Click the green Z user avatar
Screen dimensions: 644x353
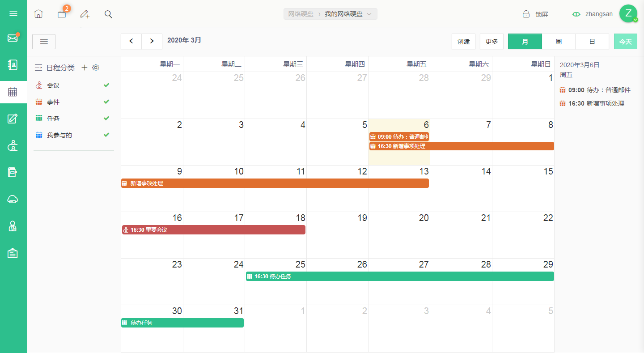[x=628, y=13]
